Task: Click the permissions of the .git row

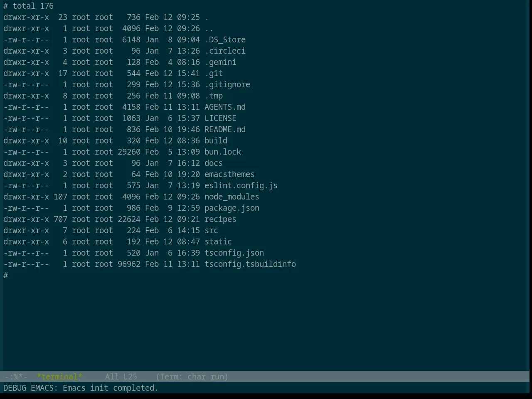Action: point(26,74)
